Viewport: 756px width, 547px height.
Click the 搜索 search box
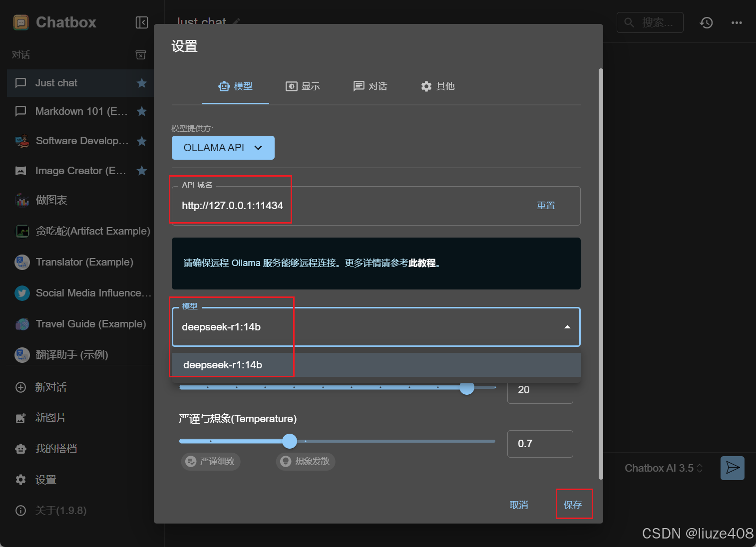click(650, 22)
